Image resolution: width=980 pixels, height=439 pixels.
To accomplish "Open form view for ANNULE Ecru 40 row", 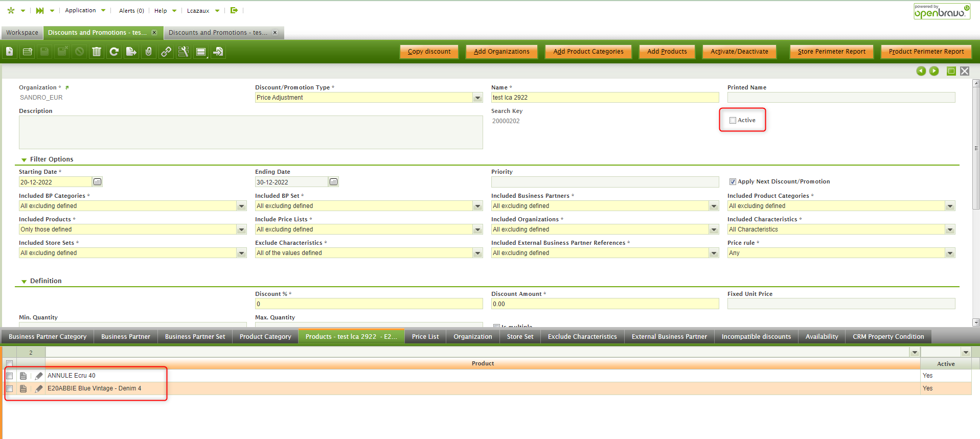I will click(23, 376).
